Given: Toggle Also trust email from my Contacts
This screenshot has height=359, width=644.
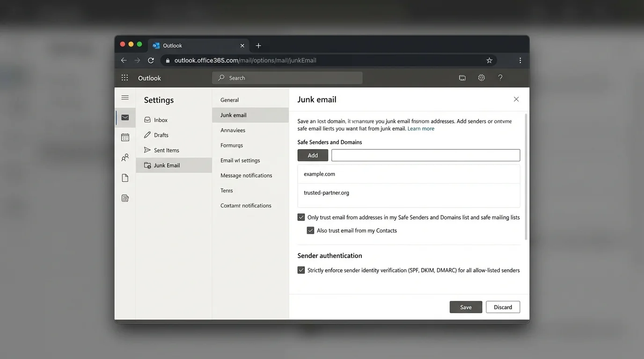Looking at the screenshot, I should coord(310,230).
